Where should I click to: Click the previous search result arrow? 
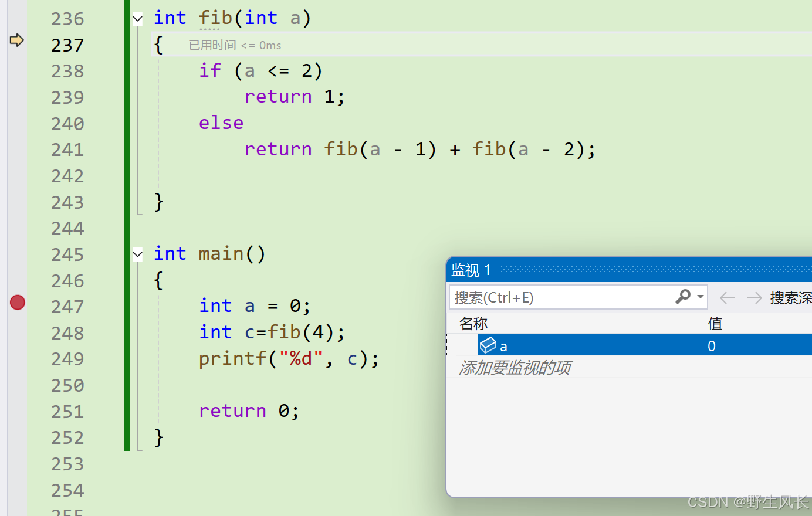[x=728, y=298]
